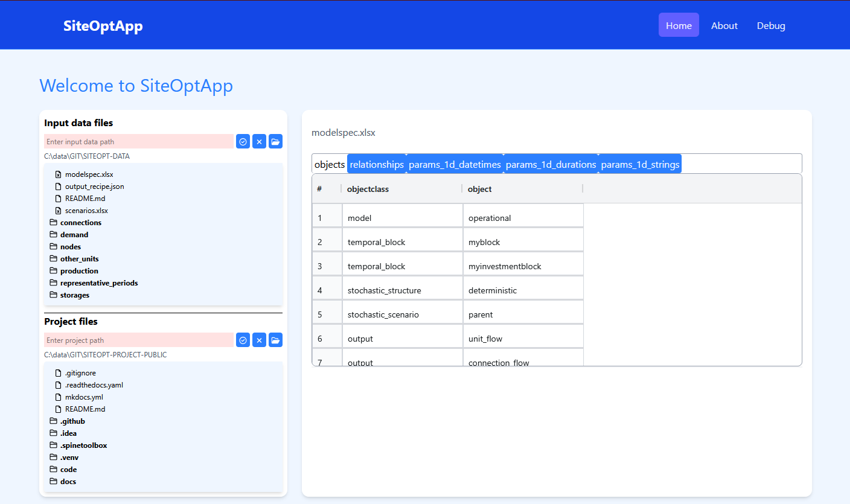Image resolution: width=850 pixels, height=504 pixels.
Task: Expand the connections folder
Action: point(80,223)
